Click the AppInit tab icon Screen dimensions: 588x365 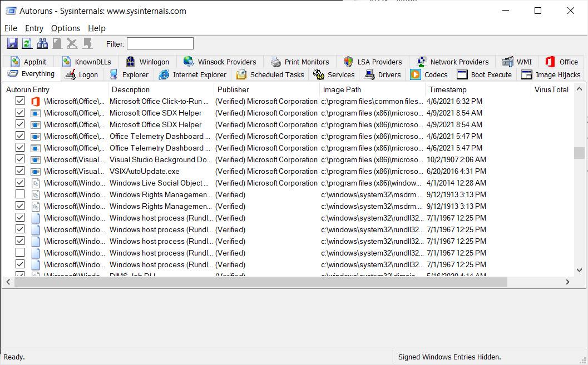(x=15, y=62)
